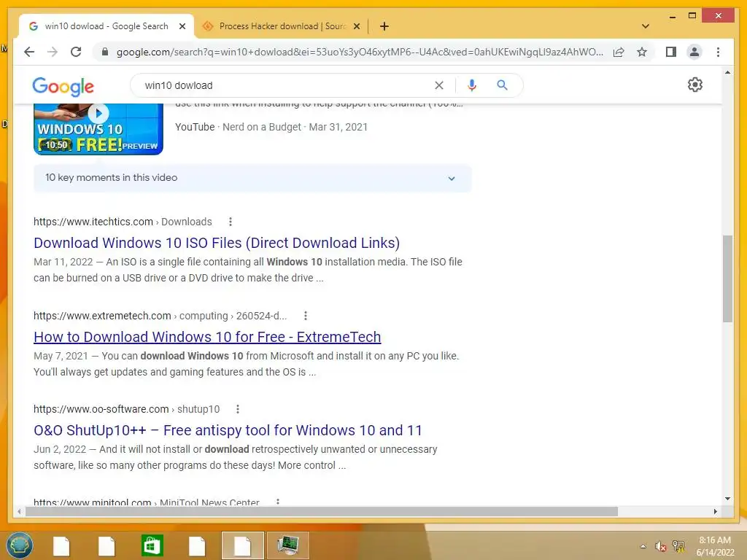Click the vertical scrollbar thumb
747x560 pixels.
727,279
